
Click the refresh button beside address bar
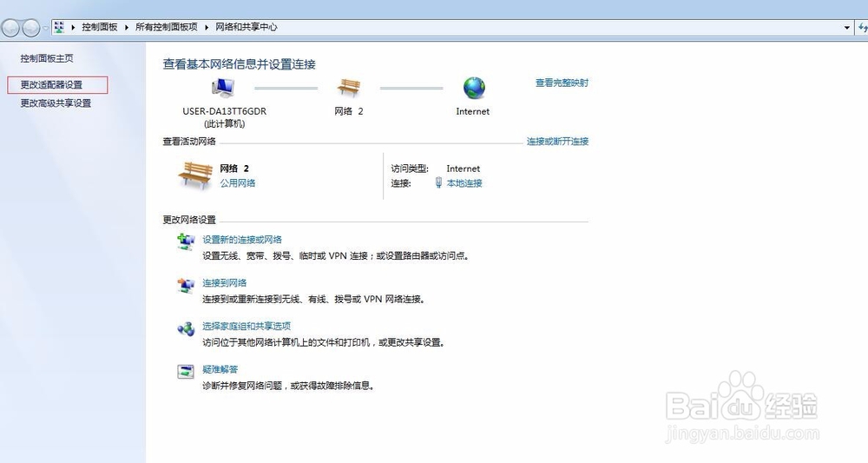[x=863, y=27]
